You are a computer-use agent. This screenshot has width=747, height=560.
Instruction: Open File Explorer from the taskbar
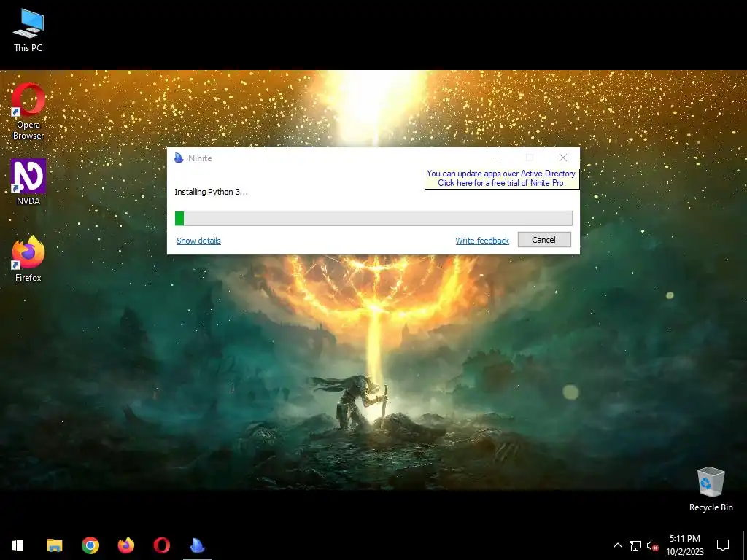(x=54, y=545)
